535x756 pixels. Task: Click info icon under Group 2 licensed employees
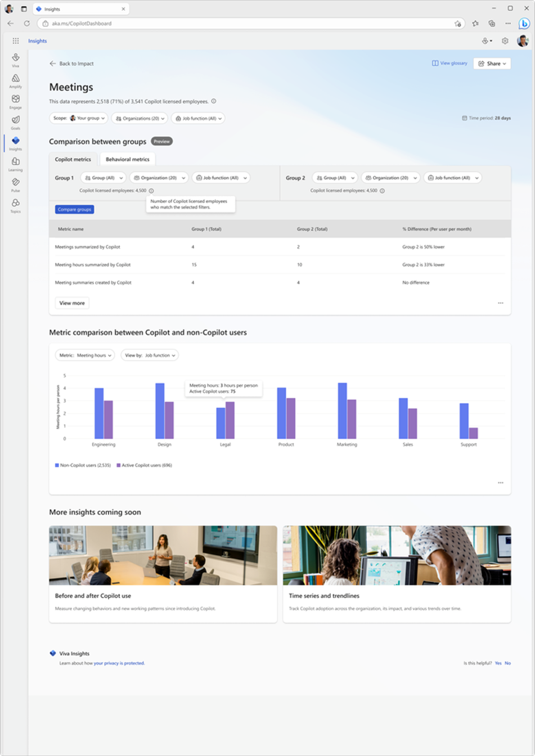click(x=382, y=191)
